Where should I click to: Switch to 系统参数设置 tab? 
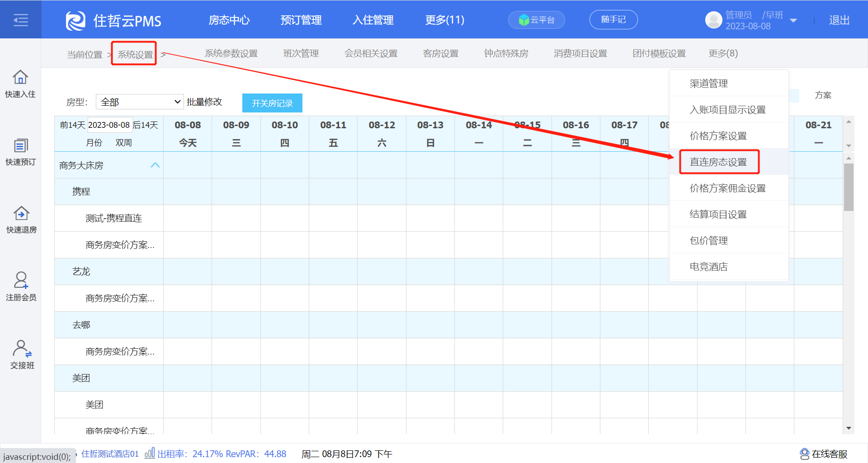coord(231,53)
